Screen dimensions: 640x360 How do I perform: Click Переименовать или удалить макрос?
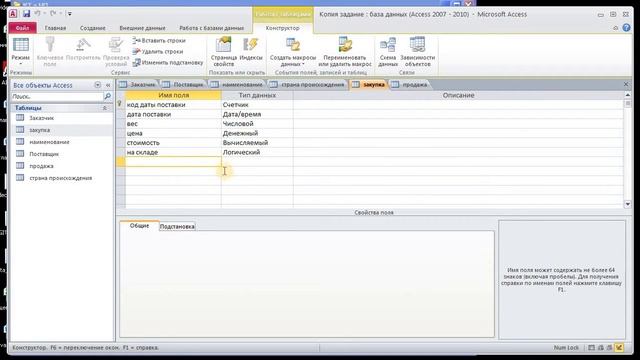coord(345,51)
